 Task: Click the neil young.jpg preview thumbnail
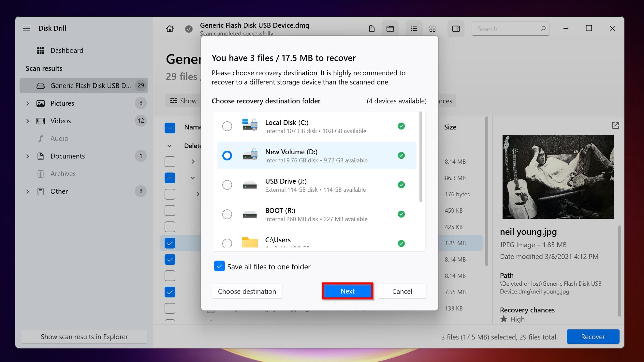tap(558, 177)
